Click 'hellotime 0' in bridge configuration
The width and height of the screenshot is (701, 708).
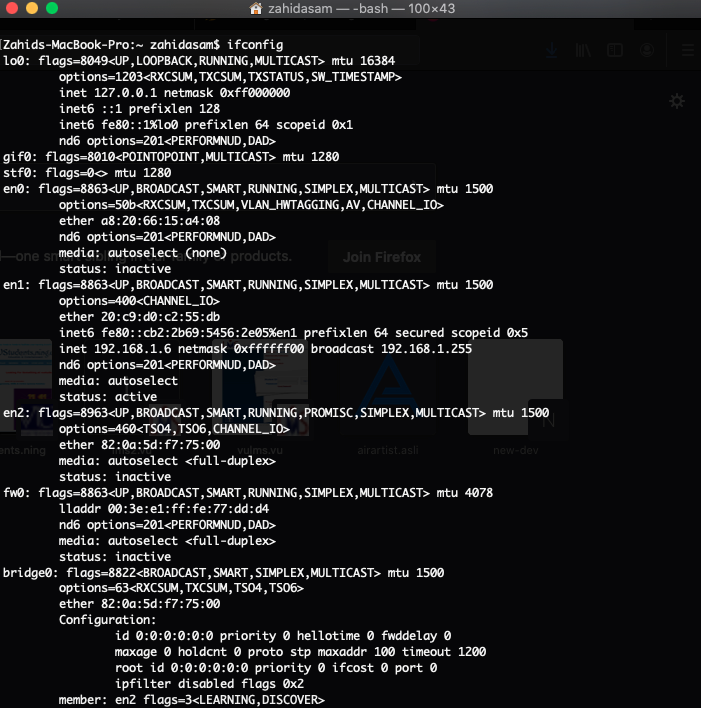click(x=335, y=636)
